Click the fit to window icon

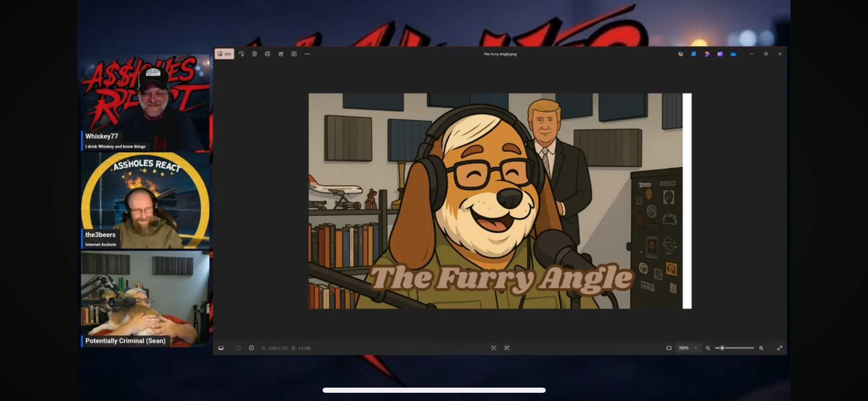coord(669,348)
